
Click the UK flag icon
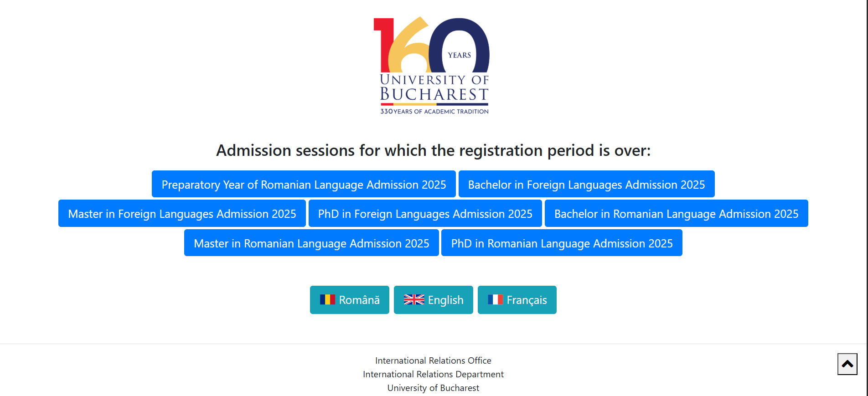click(414, 299)
